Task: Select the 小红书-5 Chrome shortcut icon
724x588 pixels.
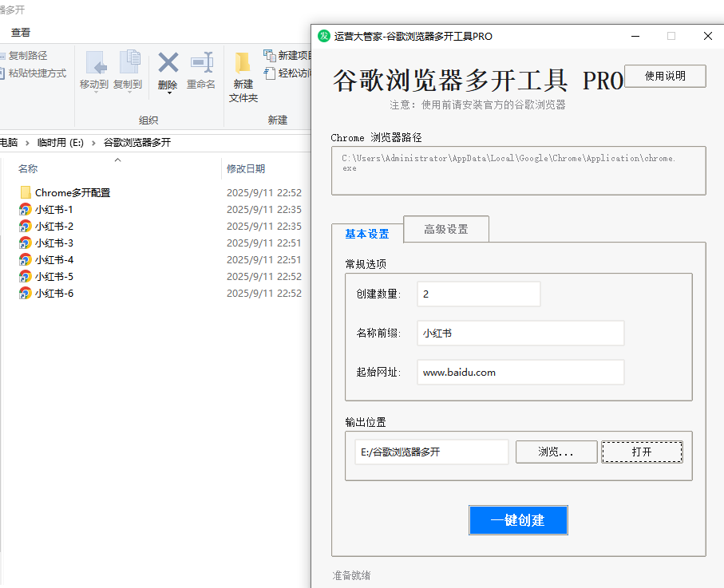Action: (x=25, y=277)
